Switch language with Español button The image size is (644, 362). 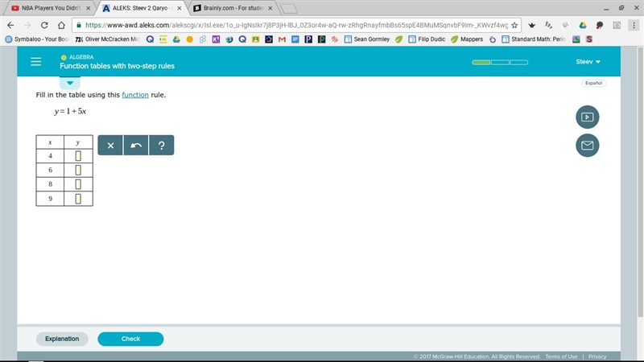593,83
